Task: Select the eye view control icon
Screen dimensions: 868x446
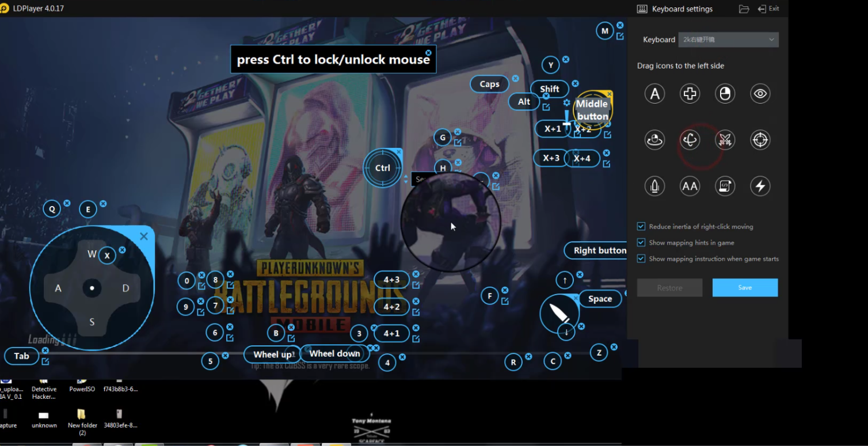Action: 760,93
